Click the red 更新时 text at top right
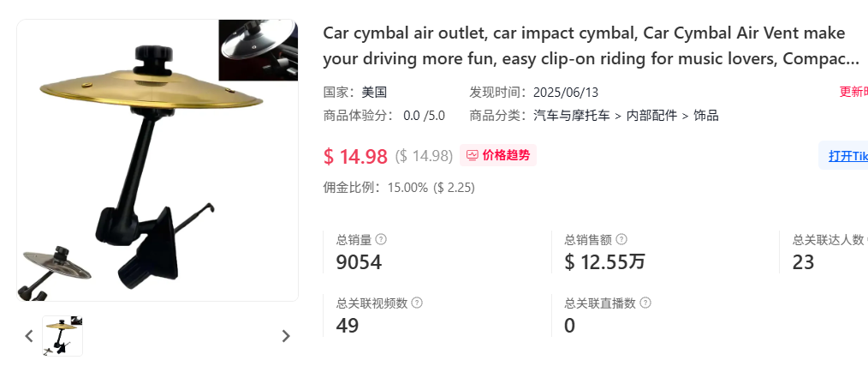This screenshot has width=868, height=378. point(853,92)
